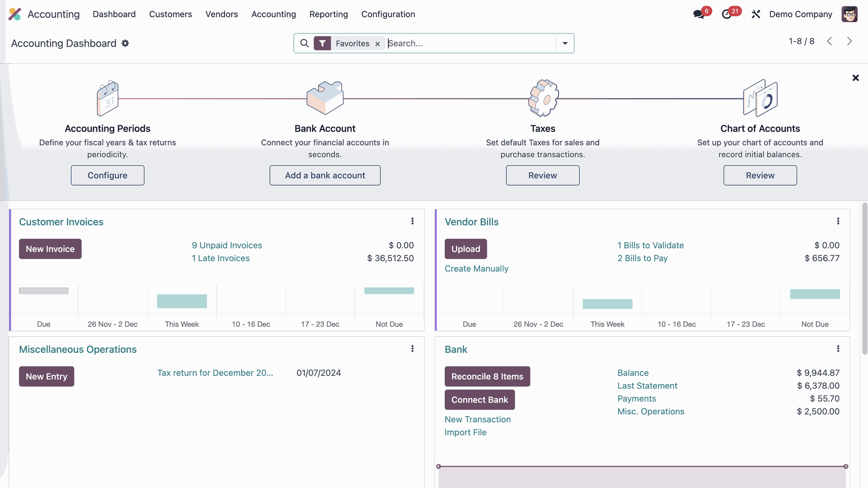Click the Chart of Accounts icon
This screenshot has height=488, width=868.
tap(760, 98)
